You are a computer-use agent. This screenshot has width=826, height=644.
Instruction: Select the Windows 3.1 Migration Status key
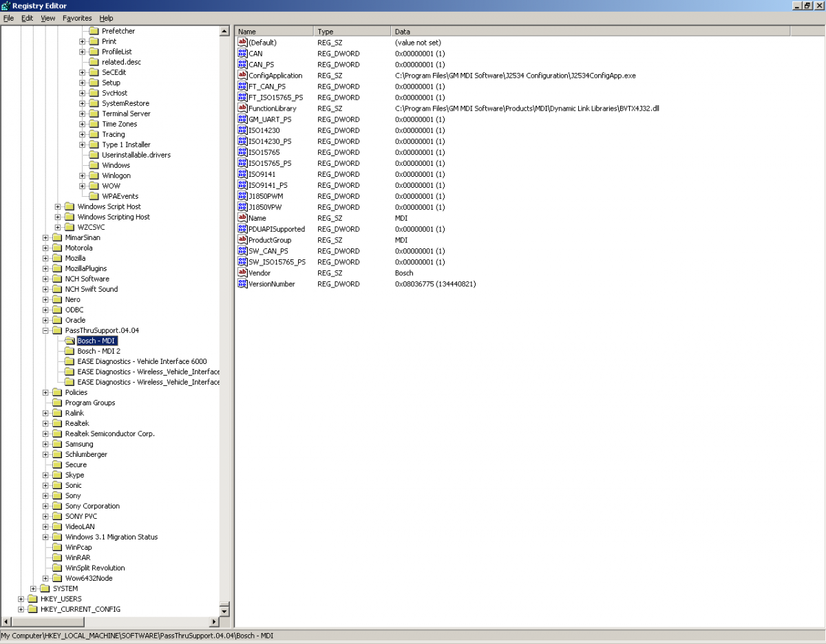coord(111,537)
